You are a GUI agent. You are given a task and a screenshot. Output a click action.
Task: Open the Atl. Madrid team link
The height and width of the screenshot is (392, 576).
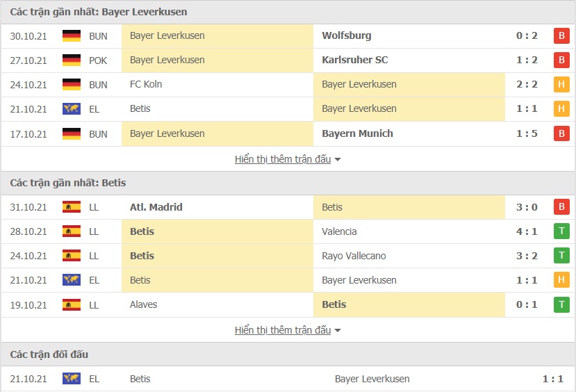tap(156, 207)
